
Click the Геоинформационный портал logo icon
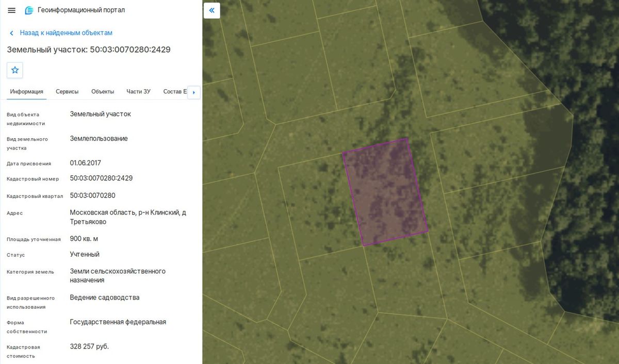[x=29, y=10]
